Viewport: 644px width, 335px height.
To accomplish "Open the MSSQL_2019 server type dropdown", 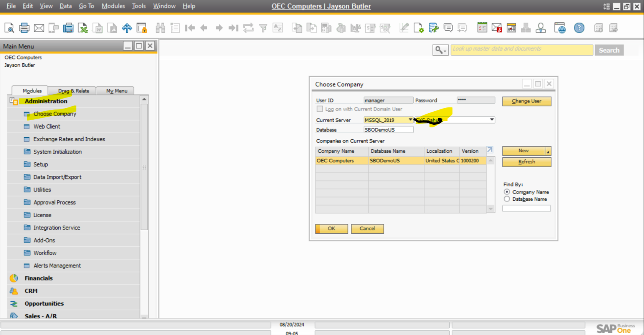I will pyautogui.click(x=410, y=120).
